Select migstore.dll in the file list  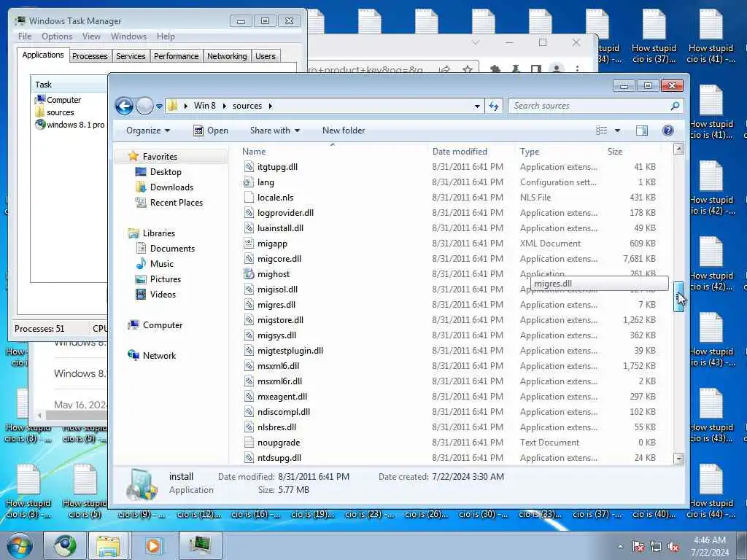pos(280,320)
